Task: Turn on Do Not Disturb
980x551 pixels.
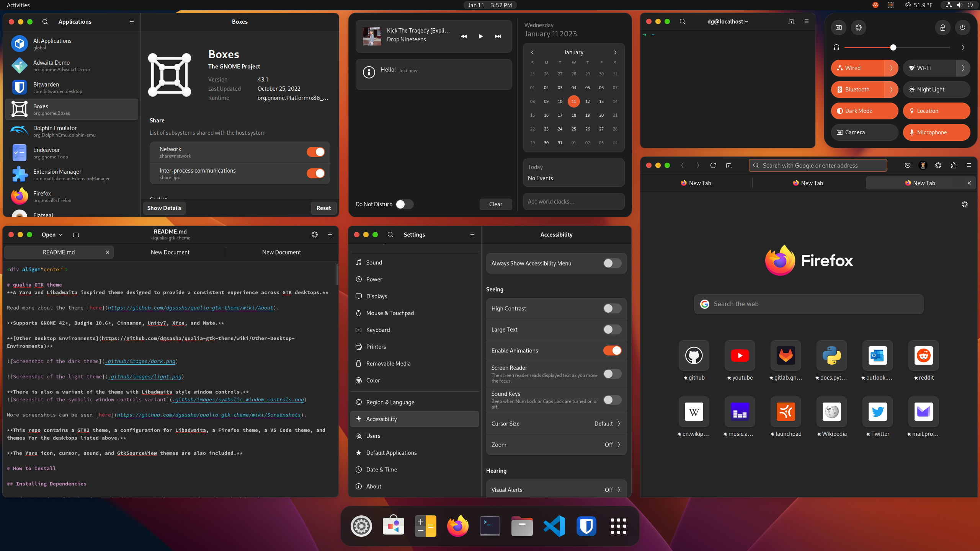Action: coord(404,204)
